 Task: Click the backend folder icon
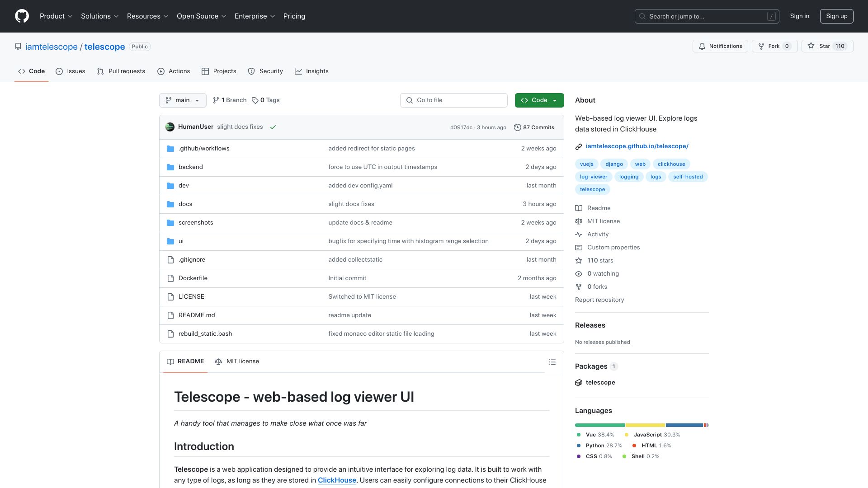pos(170,167)
